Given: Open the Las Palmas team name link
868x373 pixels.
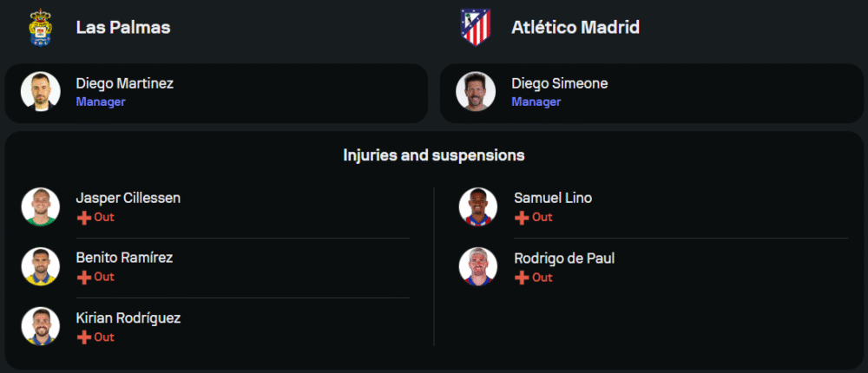Looking at the screenshot, I should [123, 28].
